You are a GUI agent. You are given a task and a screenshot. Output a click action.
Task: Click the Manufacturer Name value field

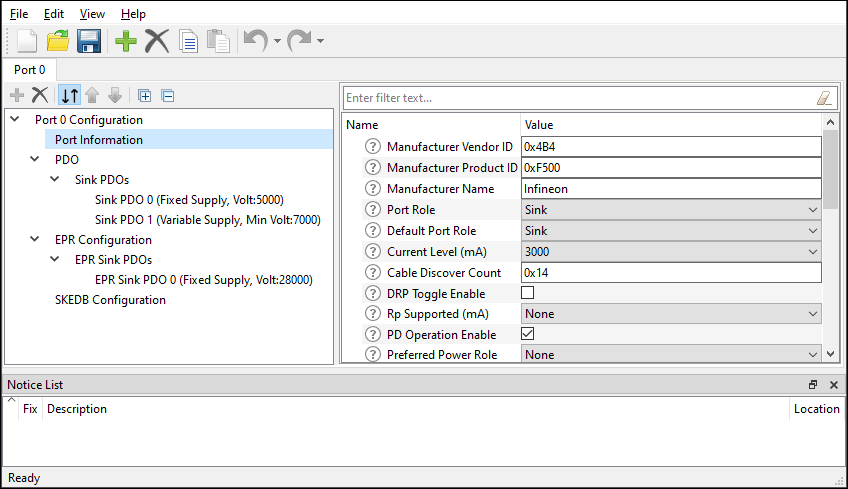pyautogui.click(x=671, y=188)
